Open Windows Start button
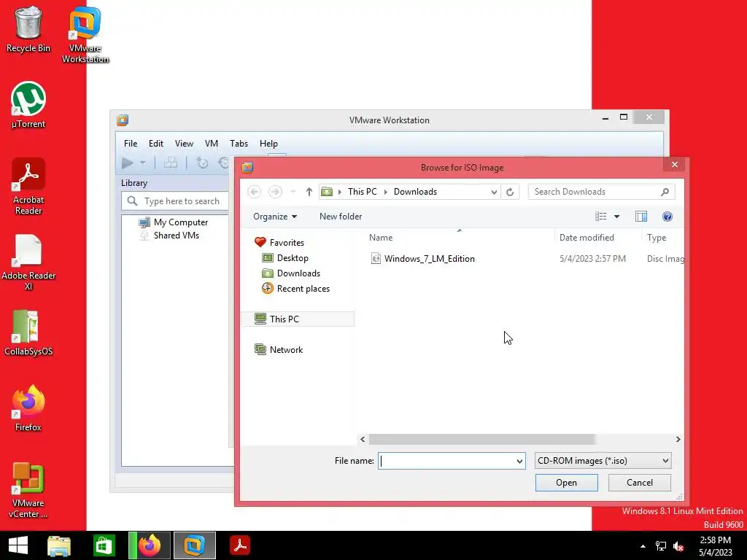 click(x=18, y=545)
